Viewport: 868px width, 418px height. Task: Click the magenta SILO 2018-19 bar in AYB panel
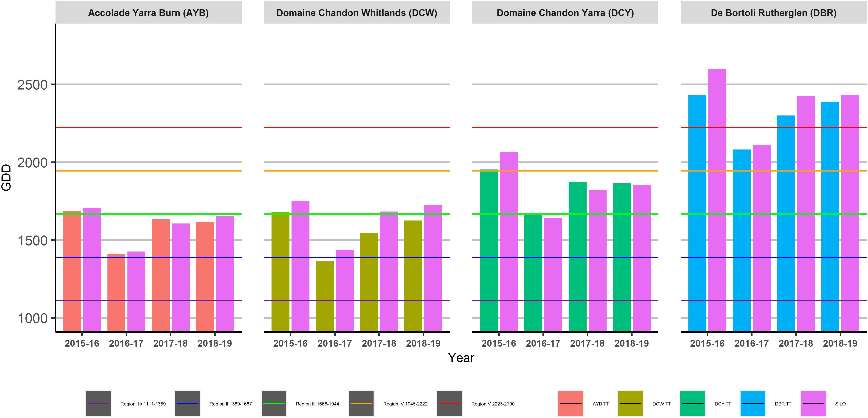click(225, 274)
